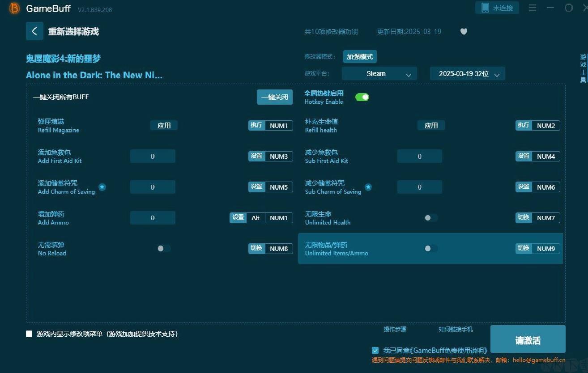Click the total 10 trainer functions text
Image resolution: width=588 pixels, height=373 pixels.
[331, 32]
